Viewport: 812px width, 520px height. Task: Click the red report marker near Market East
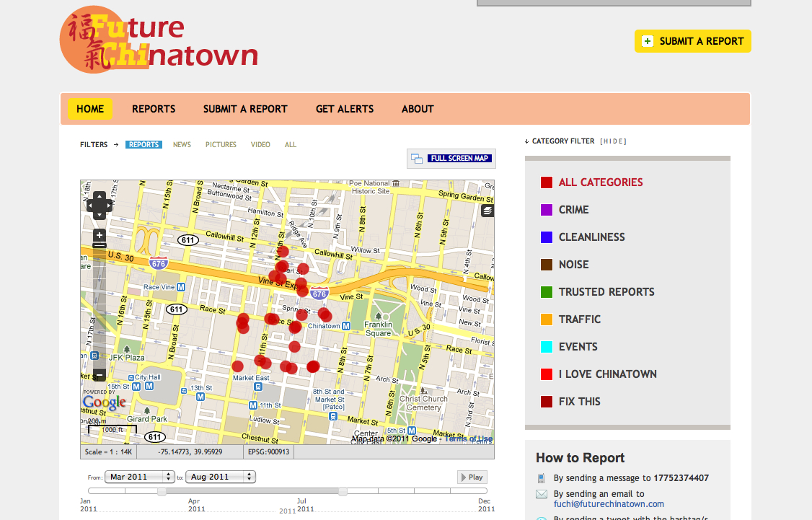click(x=238, y=366)
